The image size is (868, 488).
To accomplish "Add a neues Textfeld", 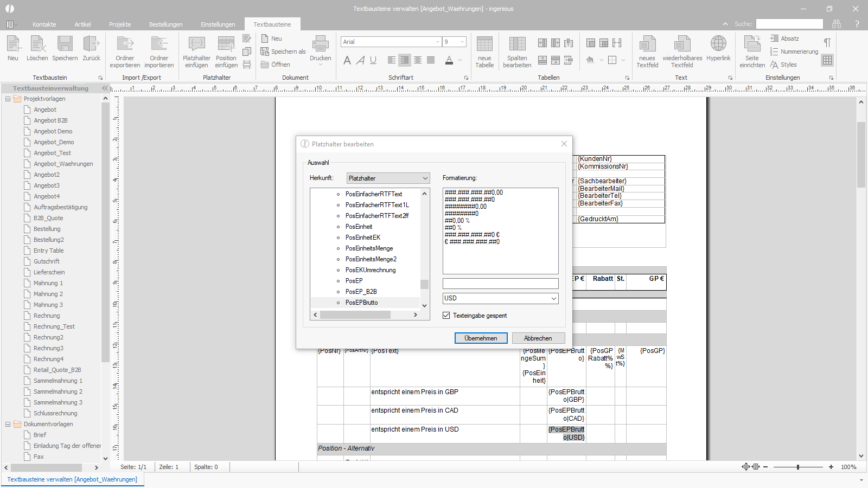I will click(x=647, y=52).
